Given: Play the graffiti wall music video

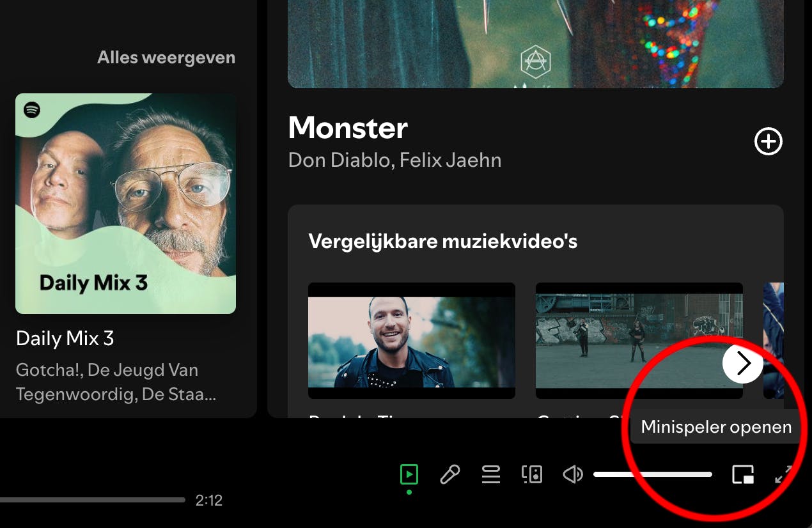Looking at the screenshot, I should pos(639,341).
